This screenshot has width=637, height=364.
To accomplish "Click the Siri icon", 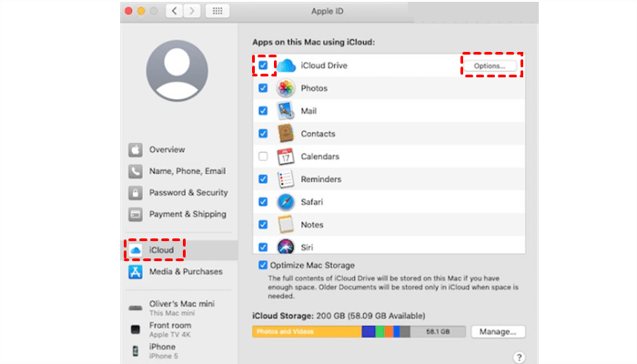I will pos(286,247).
